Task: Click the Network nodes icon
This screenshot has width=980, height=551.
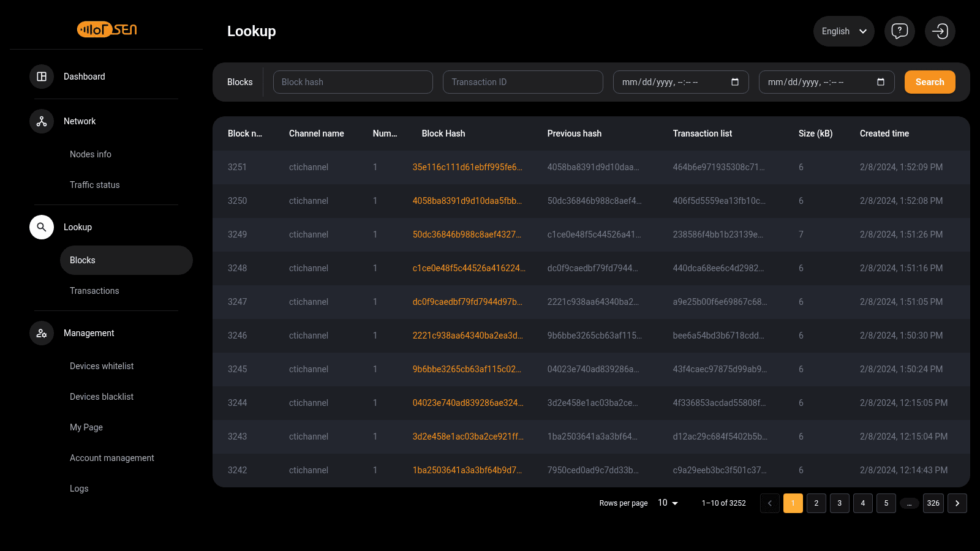Action: point(42,121)
